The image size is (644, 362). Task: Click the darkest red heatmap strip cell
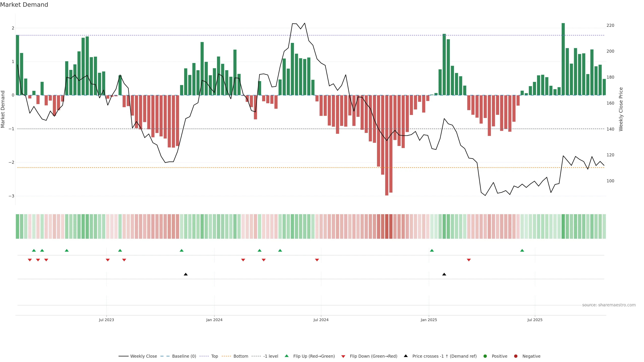click(x=387, y=226)
